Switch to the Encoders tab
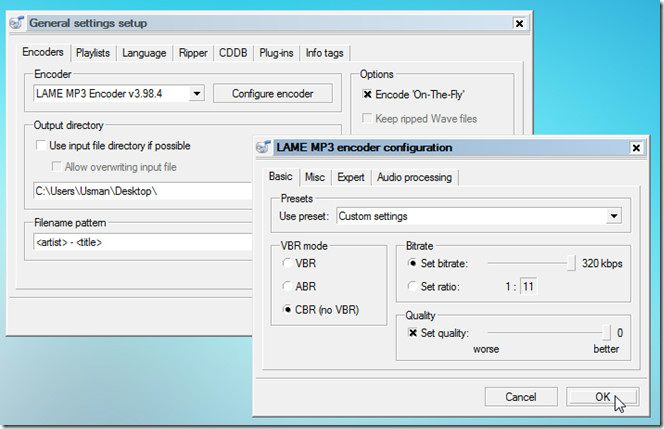Screen dimensions: 664x429 [43, 52]
